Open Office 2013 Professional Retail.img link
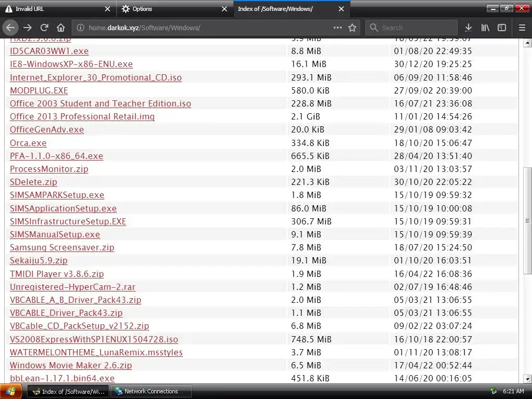Viewport: 532px width, 399px height. [x=82, y=116]
